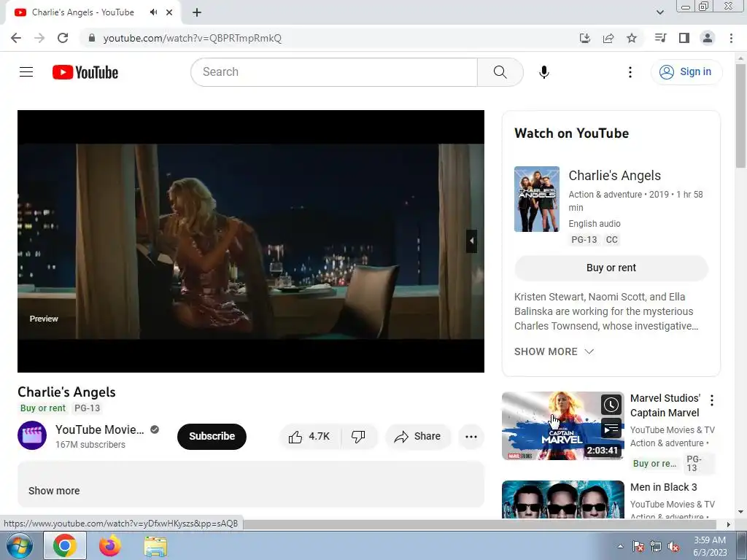Click Charlie's Angels title in Watch panel
This screenshot has height=560, width=747.
pyautogui.click(x=614, y=176)
